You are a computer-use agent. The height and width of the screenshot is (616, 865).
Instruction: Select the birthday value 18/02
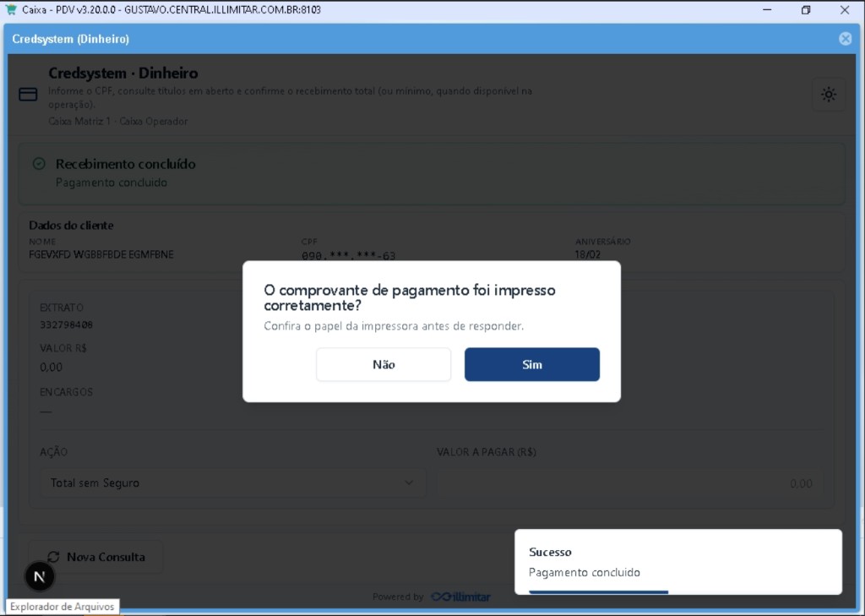pos(588,254)
